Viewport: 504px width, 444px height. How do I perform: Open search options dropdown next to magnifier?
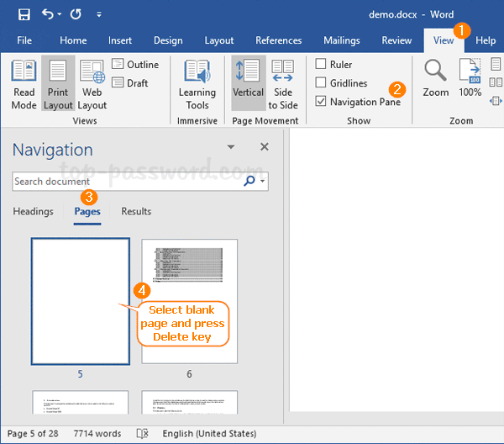(x=263, y=181)
